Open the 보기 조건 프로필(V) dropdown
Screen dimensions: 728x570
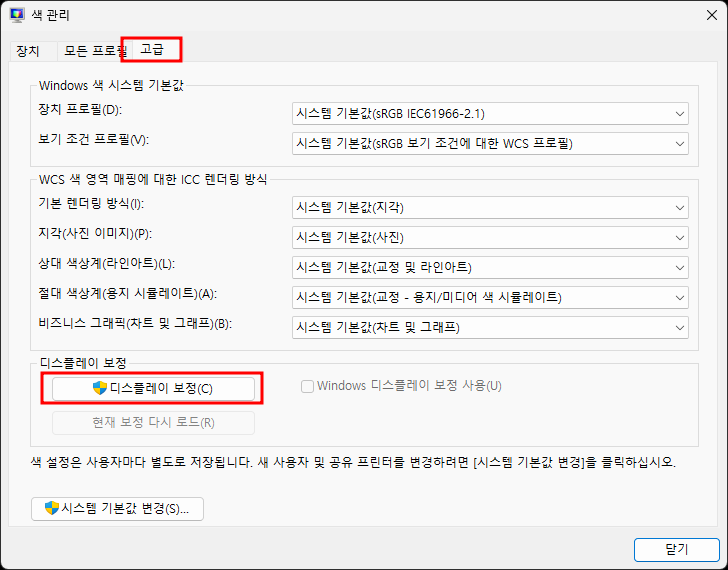(490, 143)
